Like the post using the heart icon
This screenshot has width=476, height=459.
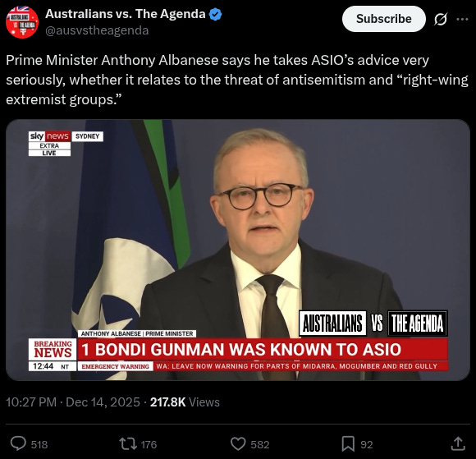(x=238, y=444)
